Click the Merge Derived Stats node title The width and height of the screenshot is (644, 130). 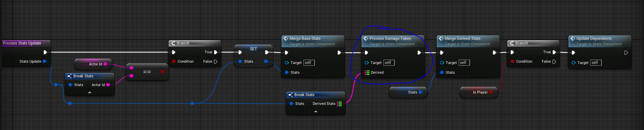(x=463, y=39)
